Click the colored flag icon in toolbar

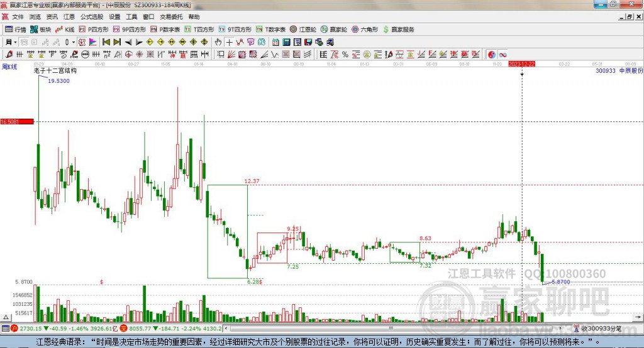[93, 42]
